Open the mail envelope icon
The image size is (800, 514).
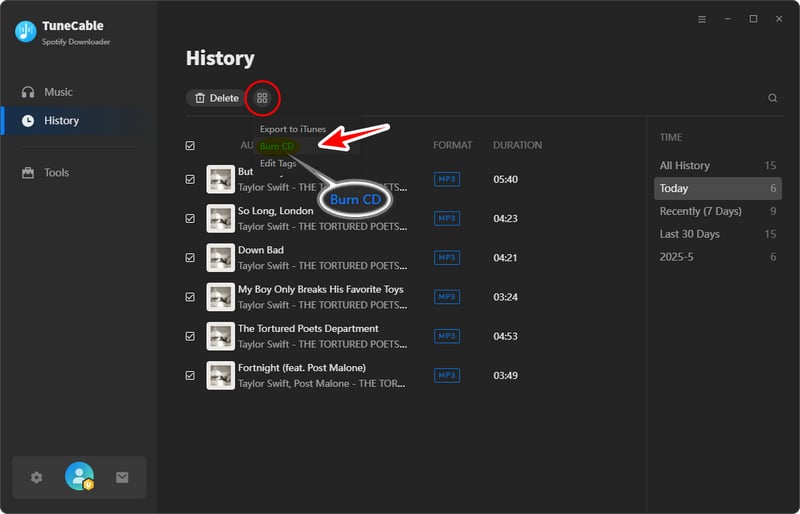click(122, 478)
